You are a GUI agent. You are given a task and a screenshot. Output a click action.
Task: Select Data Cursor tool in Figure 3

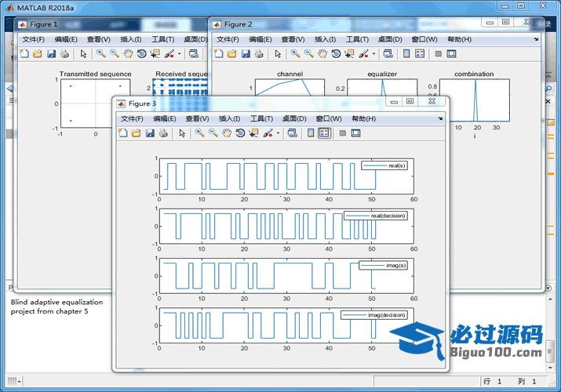pyautogui.click(x=254, y=133)
